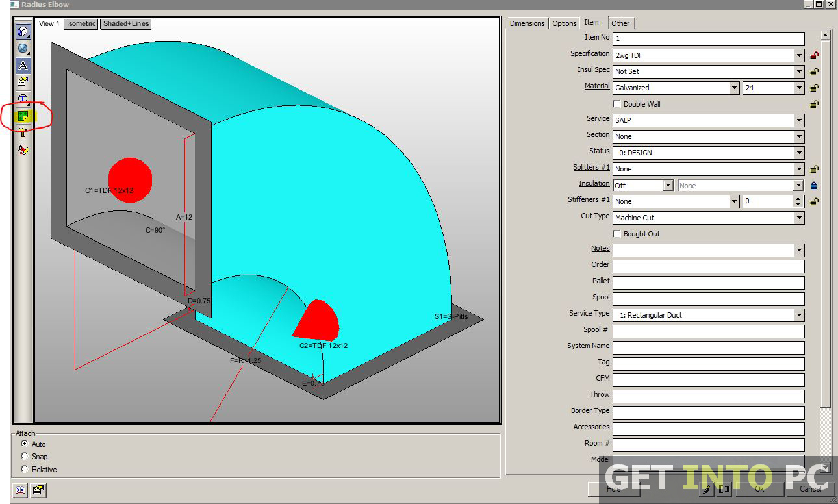This screenshot has height=504, width=838.
Task: Select the Relative attach radio button
Action: coord(25,469)
